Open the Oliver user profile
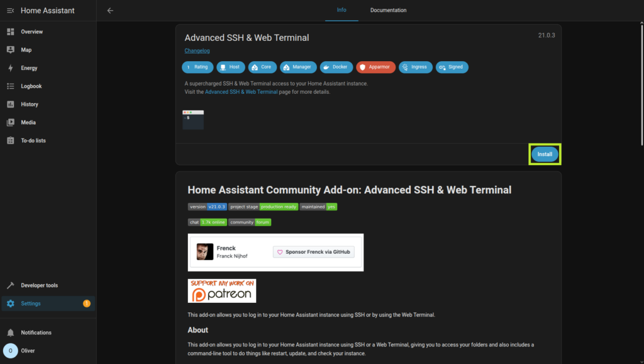 [x=48, y=351]
